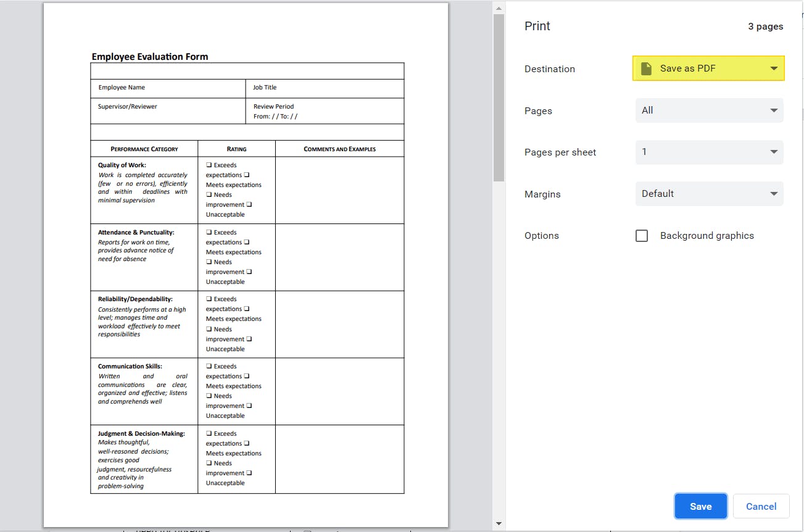Click the Save button

coord(700,506)
